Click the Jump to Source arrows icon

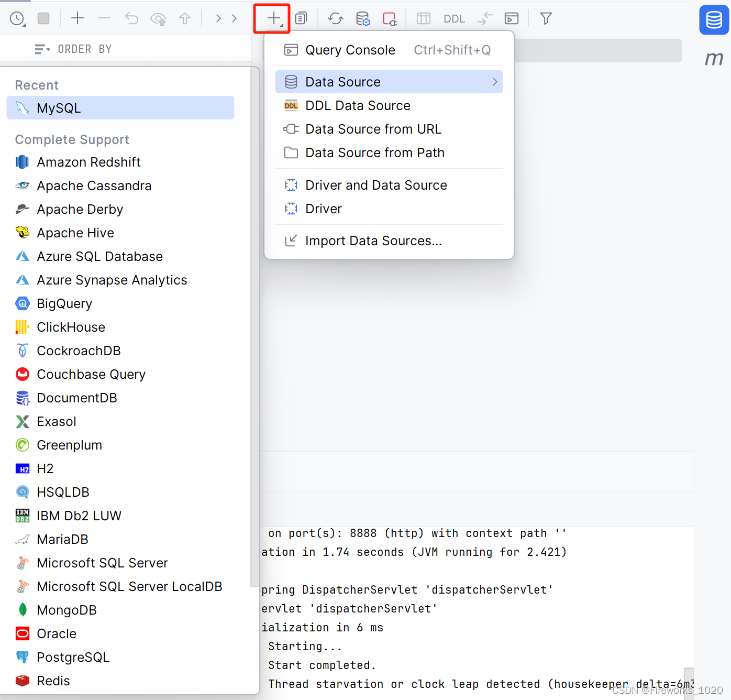(485, 19)
